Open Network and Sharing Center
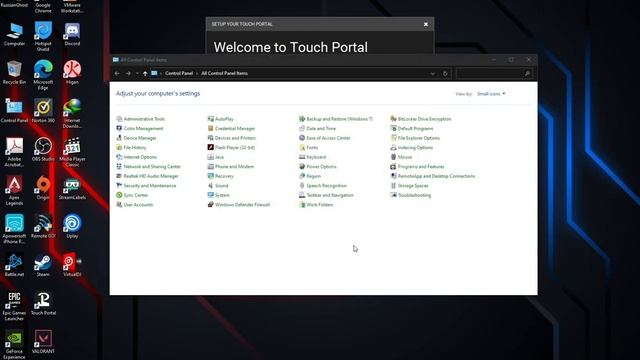The width and height of the screenshot is (640, 360). (x=149, y=167)
